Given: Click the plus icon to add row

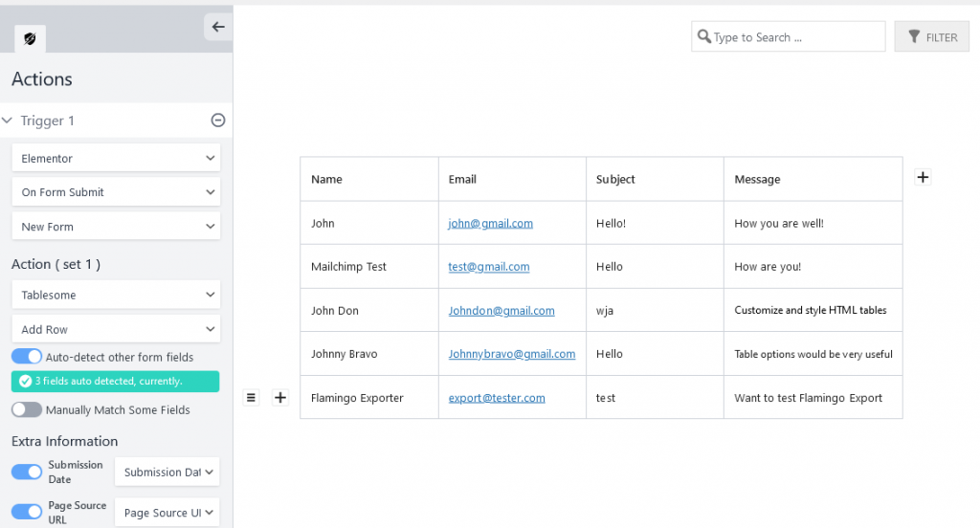Looking at the screenshot, I should point(280,398).
